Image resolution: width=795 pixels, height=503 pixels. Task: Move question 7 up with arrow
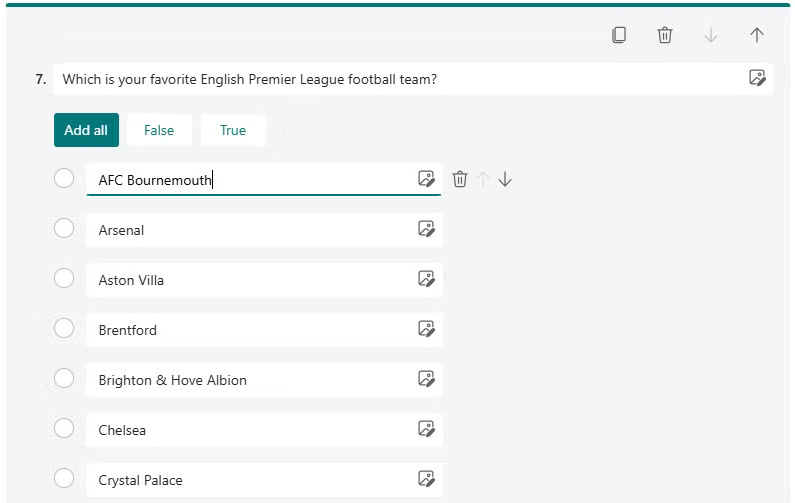[x=757, y=35]
